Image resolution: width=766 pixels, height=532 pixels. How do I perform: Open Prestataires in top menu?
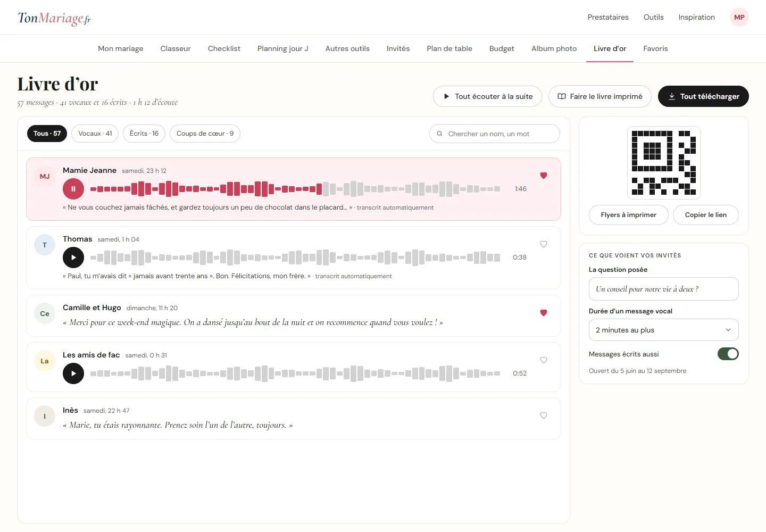pyautogui.click(x=608, y=17)
